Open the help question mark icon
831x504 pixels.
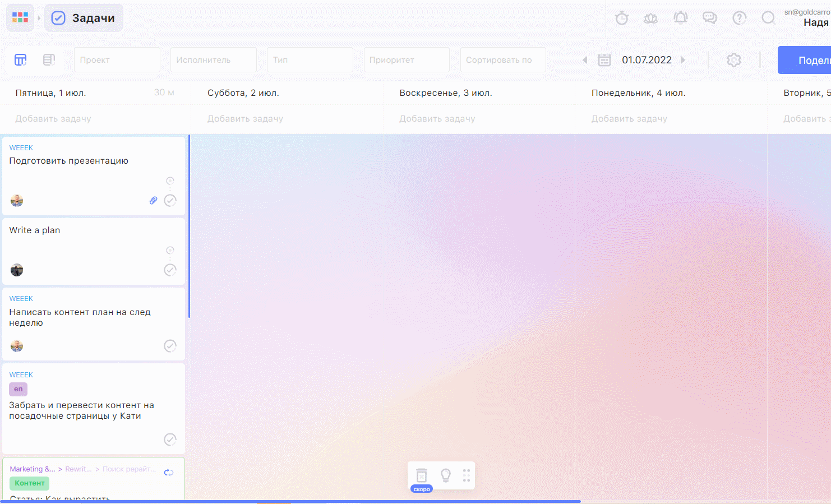[739, 19]
